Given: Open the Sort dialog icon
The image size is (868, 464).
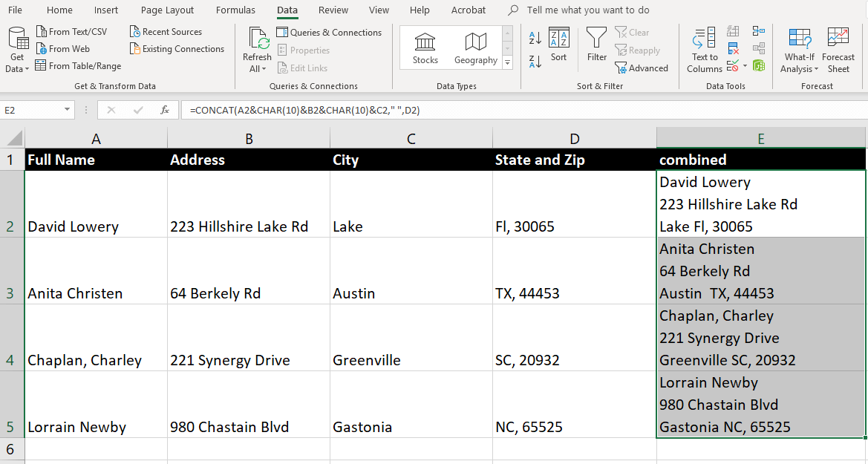Looking at the screenshot, I should (558, 45).
